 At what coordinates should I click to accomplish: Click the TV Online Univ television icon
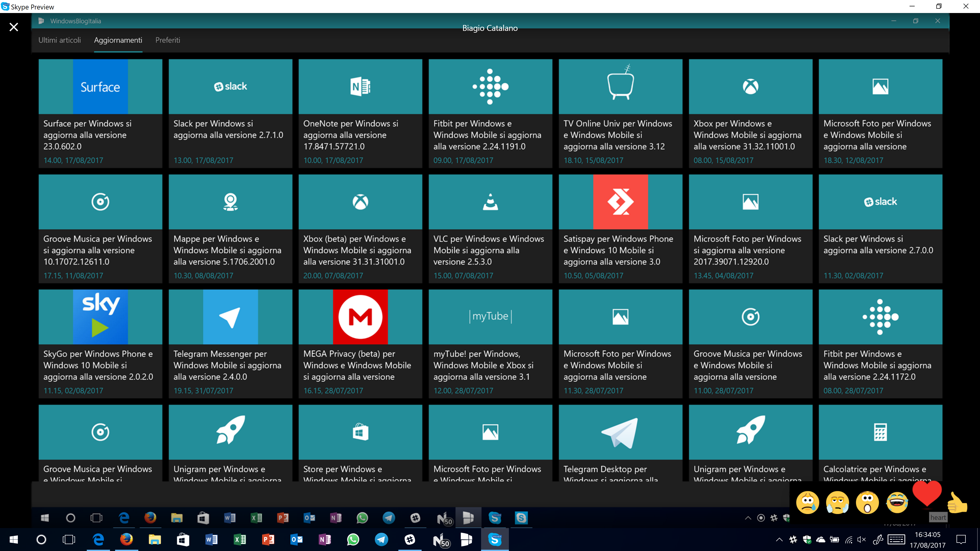coord(620,82)
